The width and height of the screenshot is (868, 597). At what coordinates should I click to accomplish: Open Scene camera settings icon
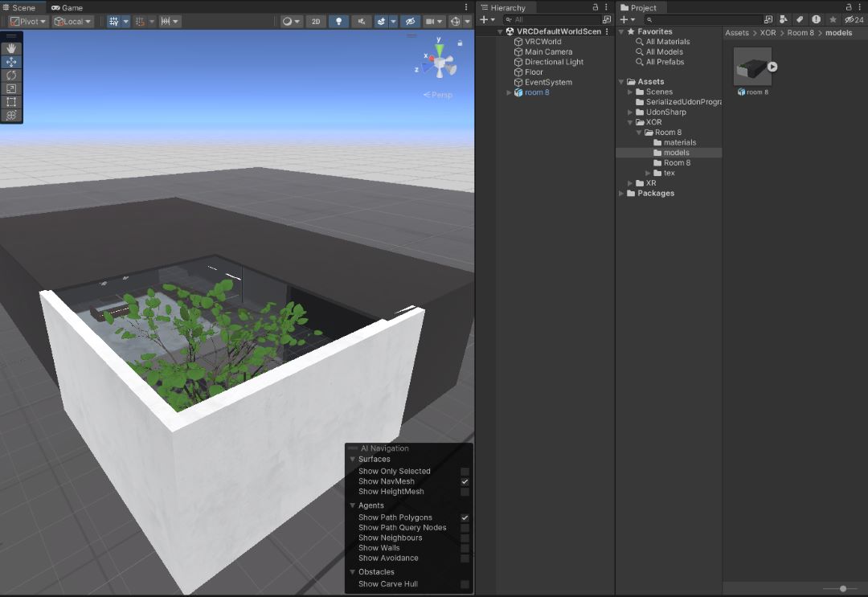[429, 22]
